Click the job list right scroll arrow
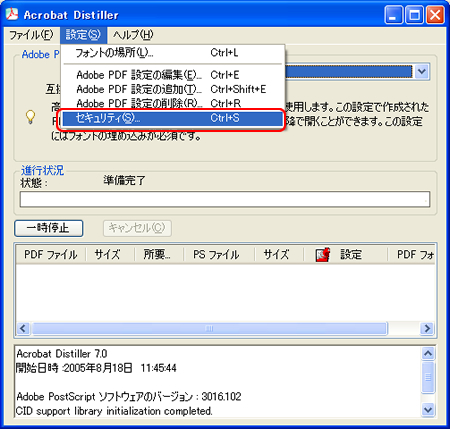 (x=427, y=329)
